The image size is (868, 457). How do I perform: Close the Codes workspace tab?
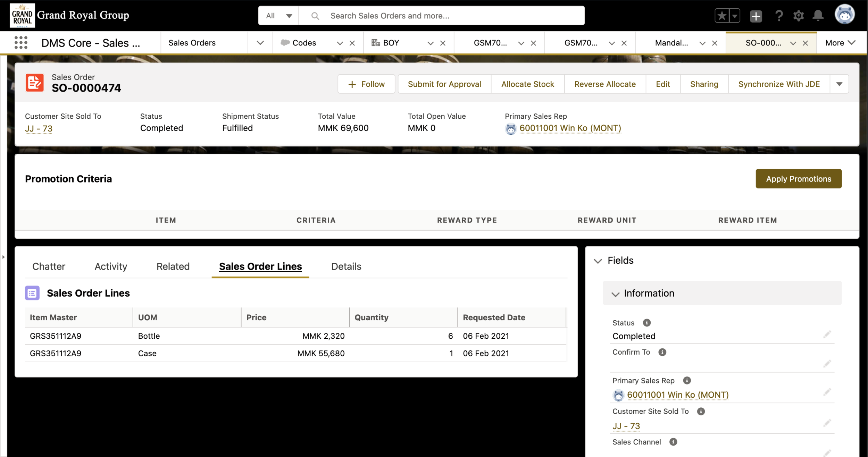tap(352, 43)
